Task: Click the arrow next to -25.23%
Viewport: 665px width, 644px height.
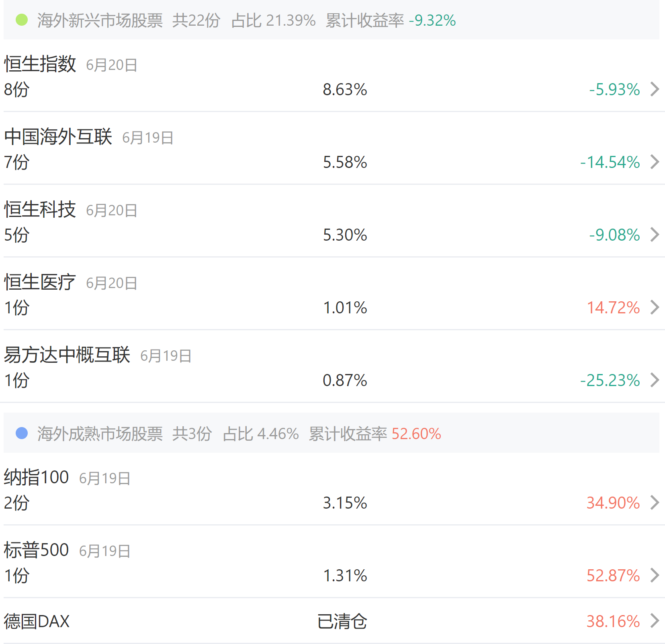Action: (655, 380)
